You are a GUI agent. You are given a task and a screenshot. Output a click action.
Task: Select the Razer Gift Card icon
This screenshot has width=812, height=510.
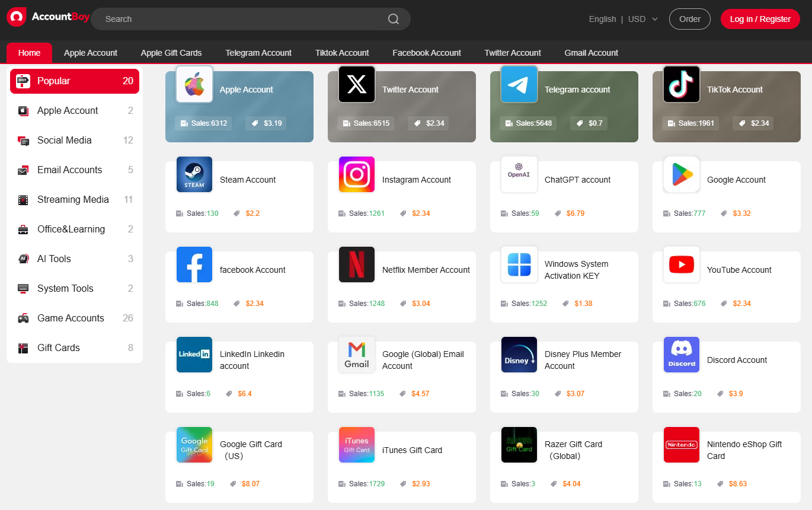coord(519,445)
